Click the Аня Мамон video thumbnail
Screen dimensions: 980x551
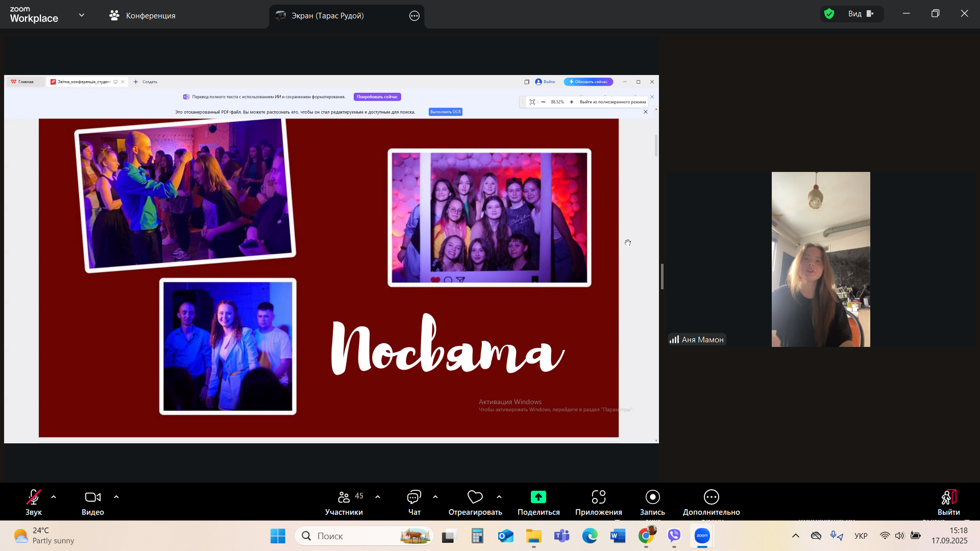820,259
